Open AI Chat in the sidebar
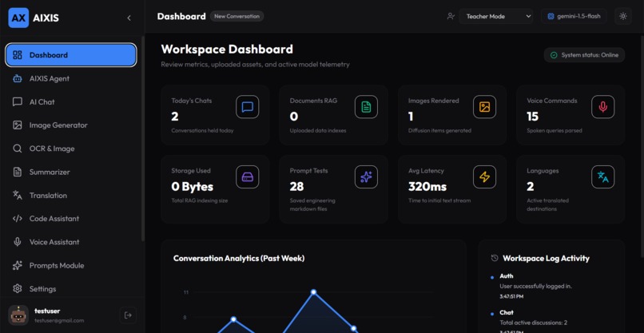 70,102
